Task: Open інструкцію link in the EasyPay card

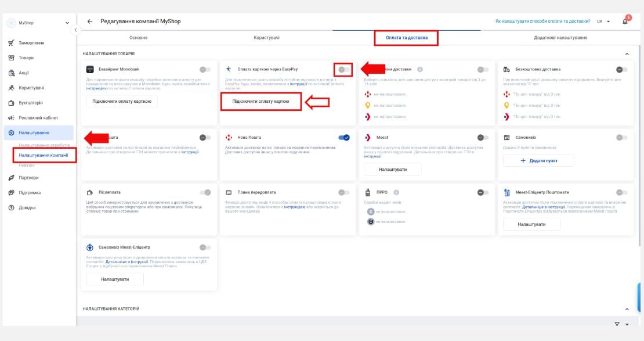Action: pyautogui.click(x=299, y=84)
